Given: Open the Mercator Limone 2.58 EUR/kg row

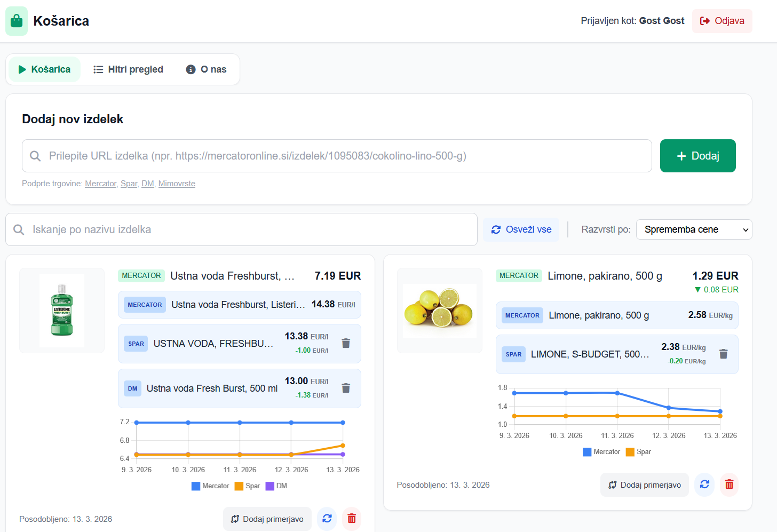Looking at the screenshot, I should point(617,315).
